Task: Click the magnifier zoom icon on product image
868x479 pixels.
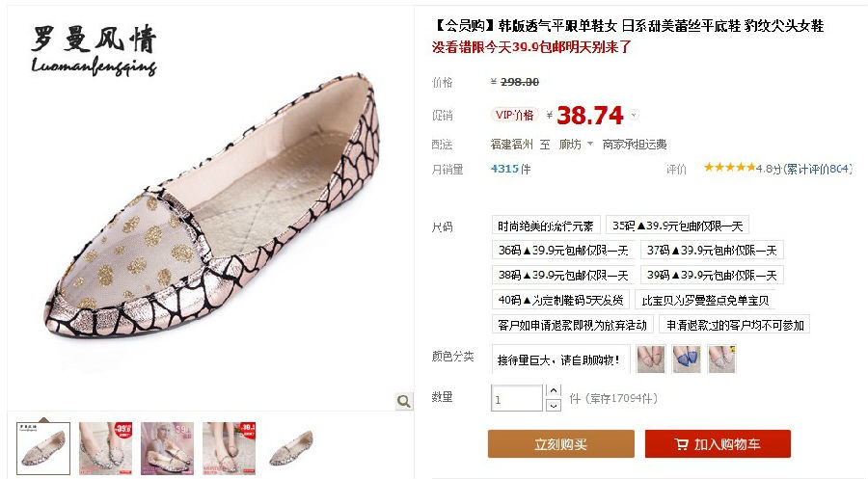Action: [x=404, y=401]
